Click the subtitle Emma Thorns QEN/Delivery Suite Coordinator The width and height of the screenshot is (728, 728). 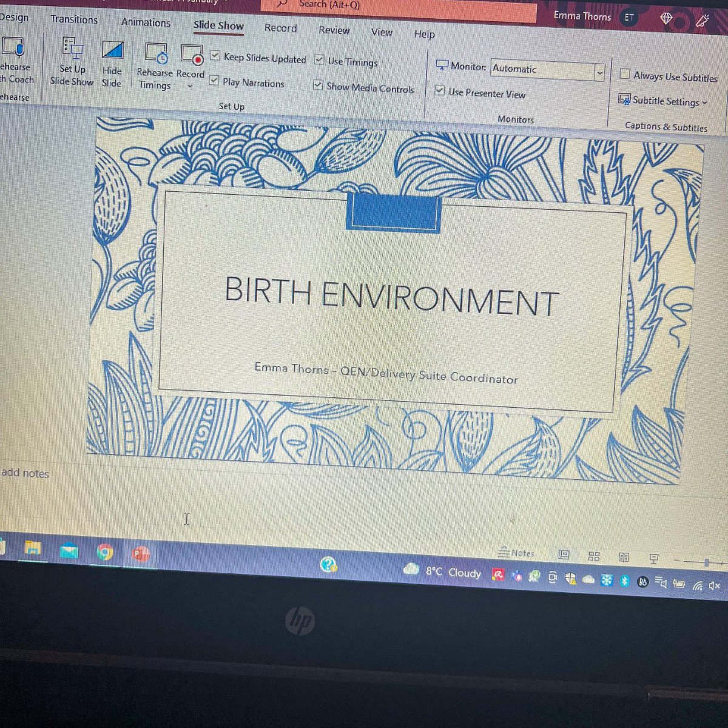click(x=386, y=373)
